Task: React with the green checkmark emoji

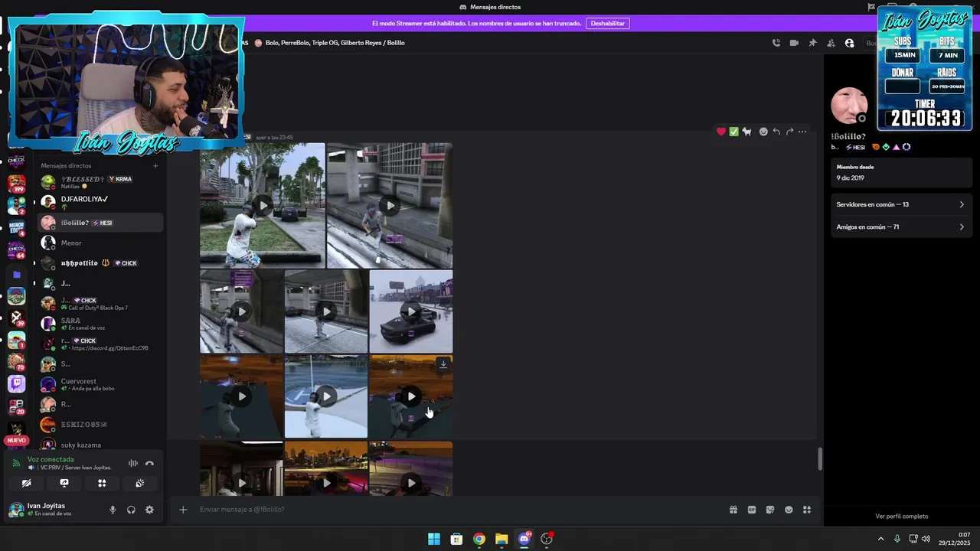Action: 733,132
